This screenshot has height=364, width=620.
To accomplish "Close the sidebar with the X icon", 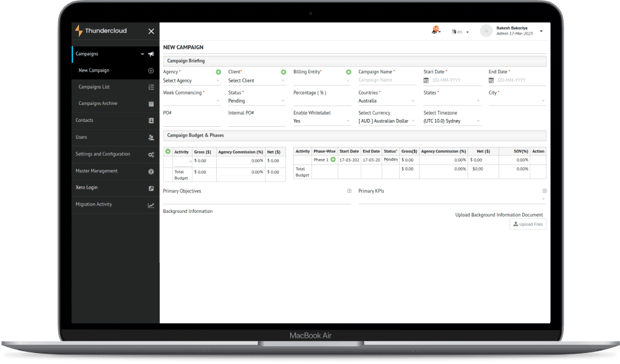I will click(151, 32).
